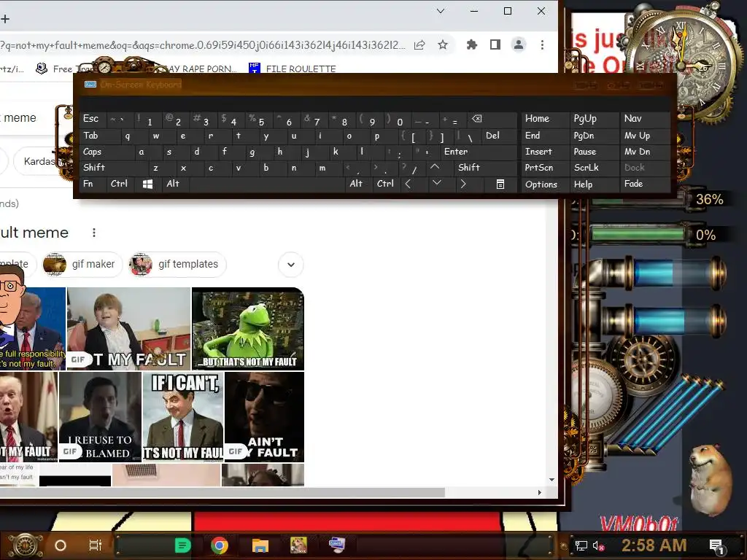747x560 pixels.
Task: Click the network tray icon
Action: (x=581, y=545)
